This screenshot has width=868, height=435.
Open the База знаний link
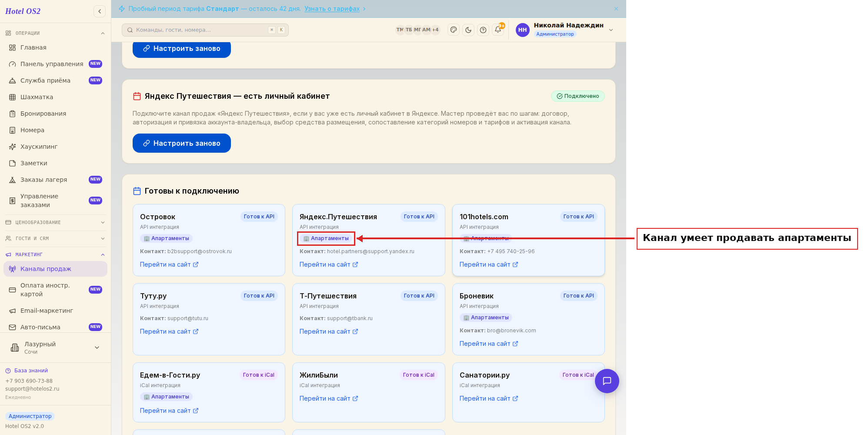(27, 371)
